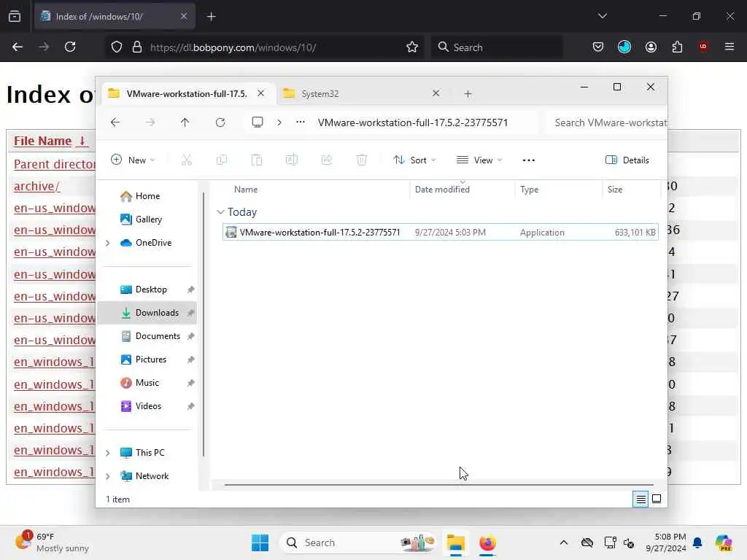The image size is (747, 560).
Task: Open Downloads in the navigation pane
Action: (157, 313)
